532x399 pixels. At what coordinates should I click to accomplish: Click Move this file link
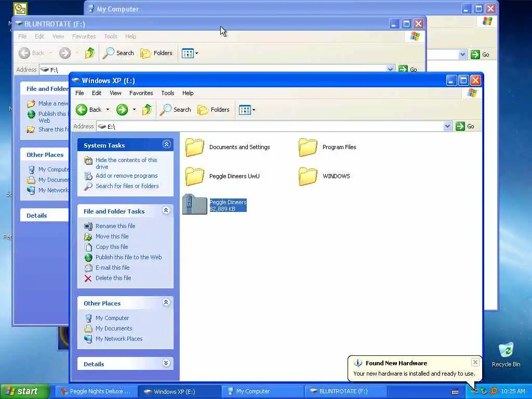point(112,236)
